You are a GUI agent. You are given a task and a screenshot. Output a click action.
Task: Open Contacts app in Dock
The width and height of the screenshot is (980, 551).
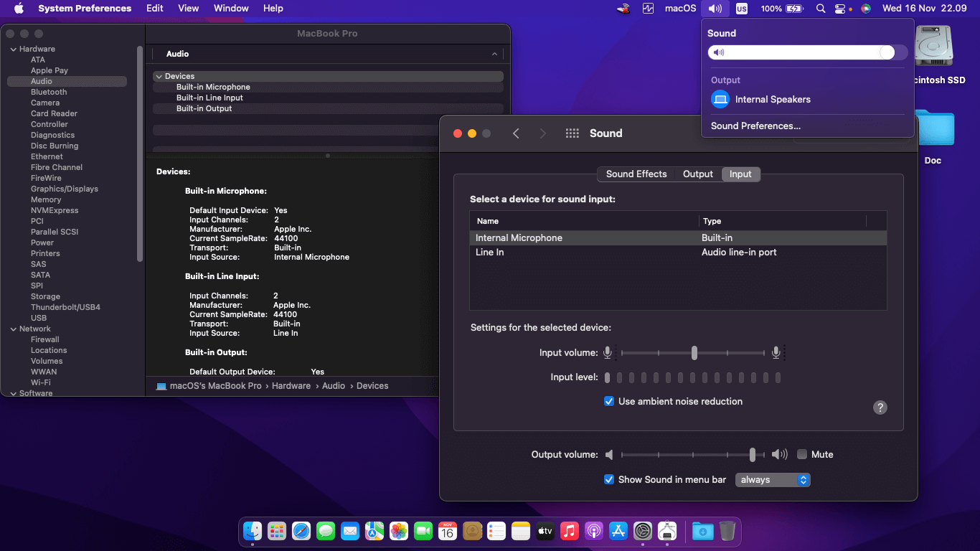point(472,531)
